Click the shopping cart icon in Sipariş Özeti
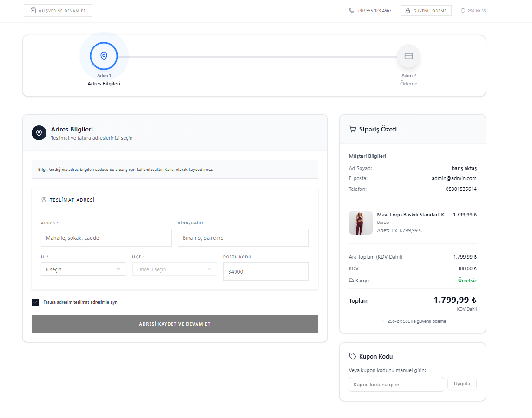This screenshot has width=532, height=418. pos(352,130)
